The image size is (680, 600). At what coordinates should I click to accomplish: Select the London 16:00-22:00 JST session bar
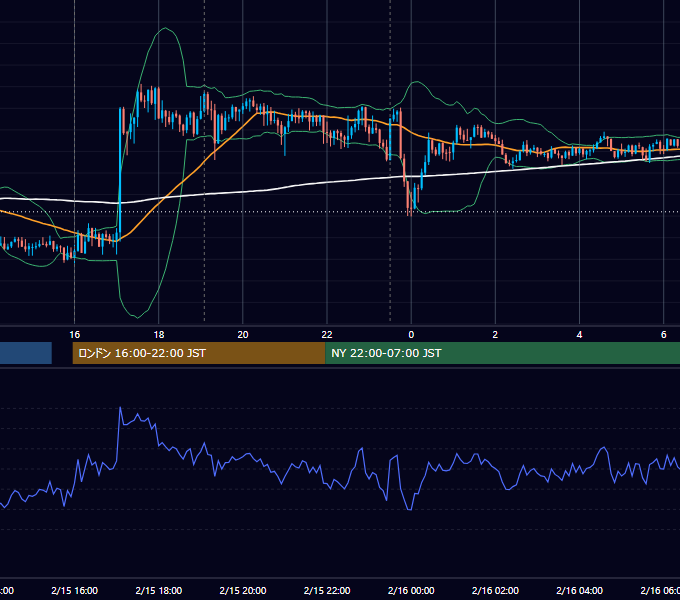coord(199,353)
